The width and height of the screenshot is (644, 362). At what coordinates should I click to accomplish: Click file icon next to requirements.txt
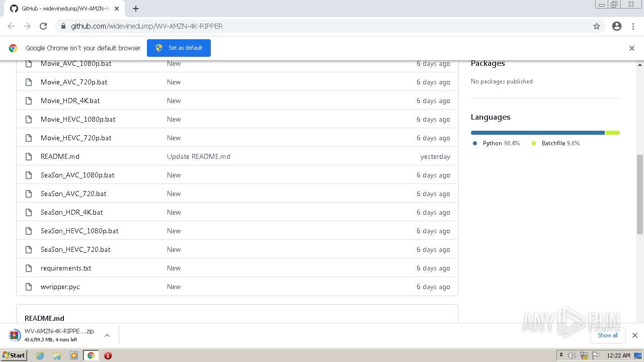coord(29,268)
